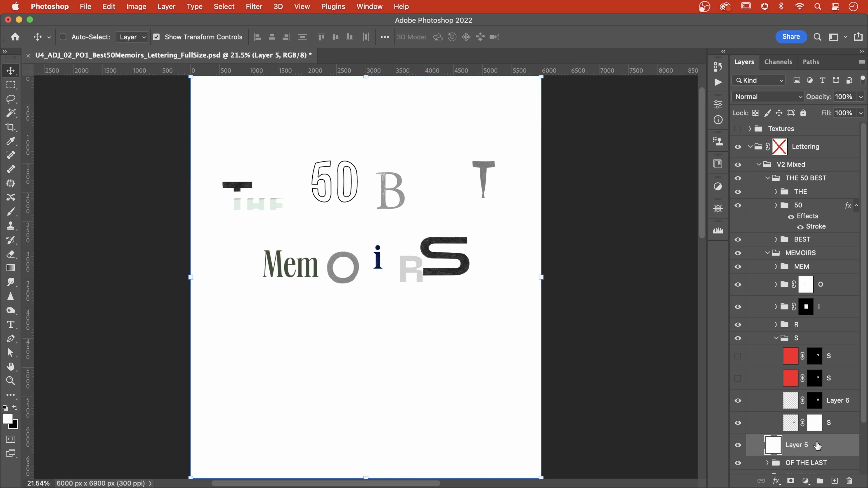Click the zoom percentage field
The width and height of the screenshot is (868, 488).
click(x=38, y=483)
